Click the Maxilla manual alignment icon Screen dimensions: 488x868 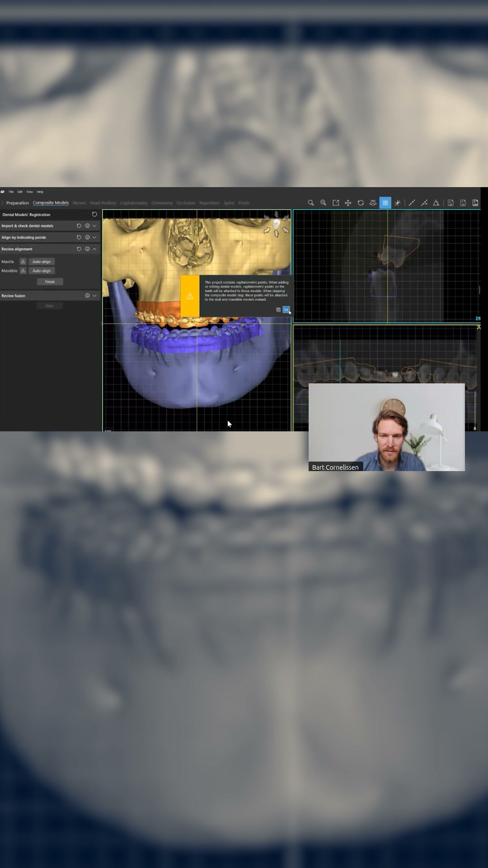23,262
